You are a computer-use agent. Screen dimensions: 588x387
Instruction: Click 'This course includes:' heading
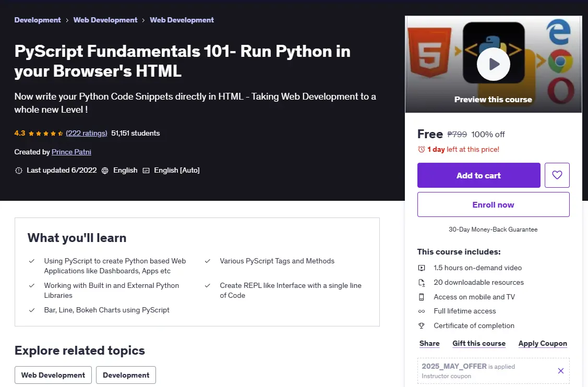tap(459, 251)
